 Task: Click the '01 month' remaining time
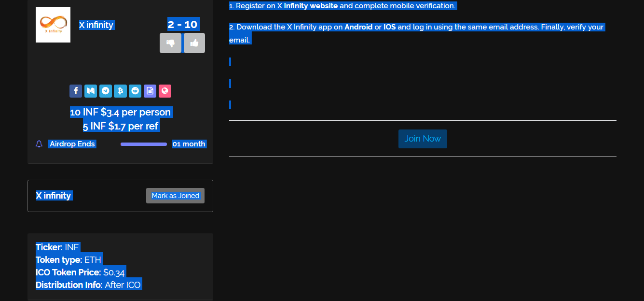click(x=189, y=144)
